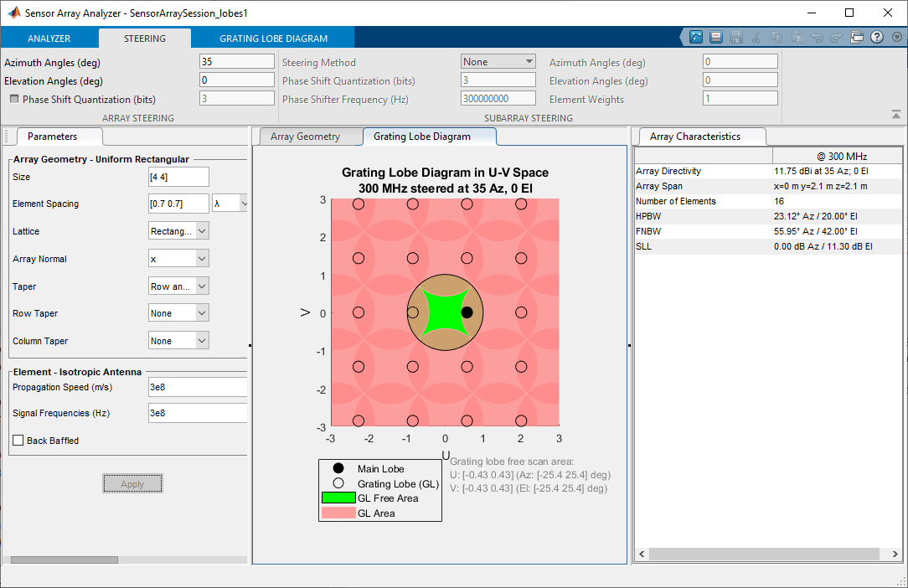The image size is (908, 588).
Task: Click the Grating Lobe Diagram plot title
Action: click(445, 180)
